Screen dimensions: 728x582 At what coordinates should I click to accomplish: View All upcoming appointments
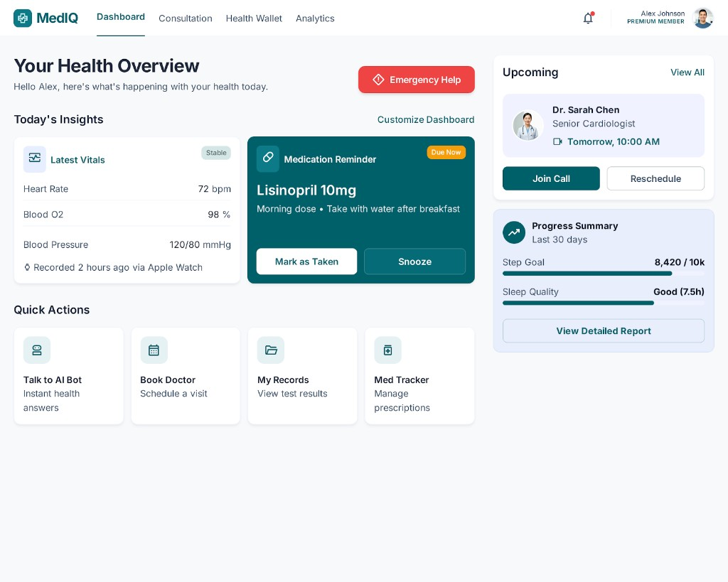[x=687, y=72]
